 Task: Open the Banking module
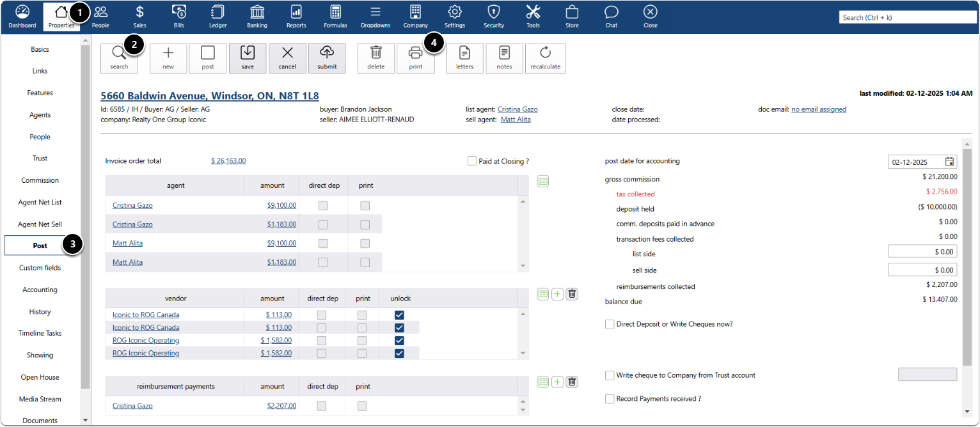[257, 17]
